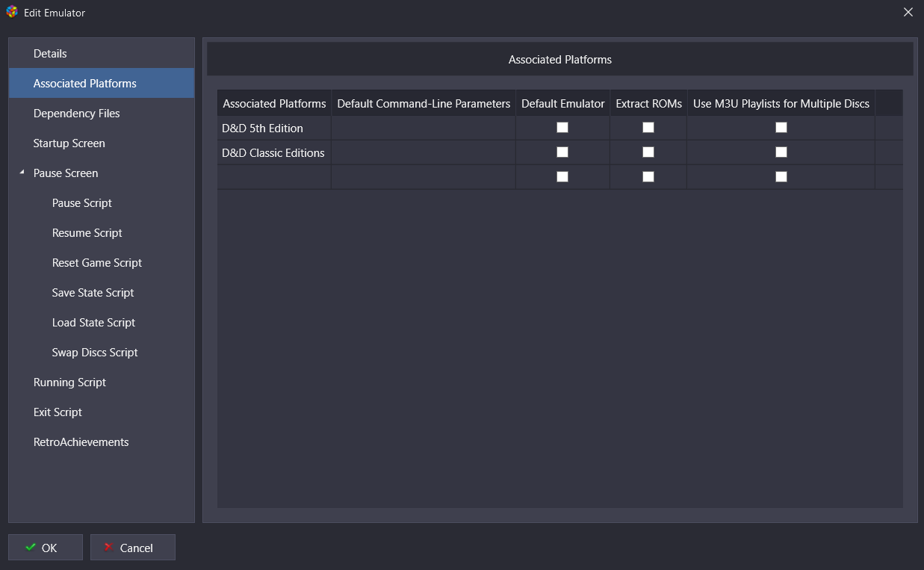Sort by Associated Platforms column header
This screenshot has width=924, height=570.
(274, 103)
